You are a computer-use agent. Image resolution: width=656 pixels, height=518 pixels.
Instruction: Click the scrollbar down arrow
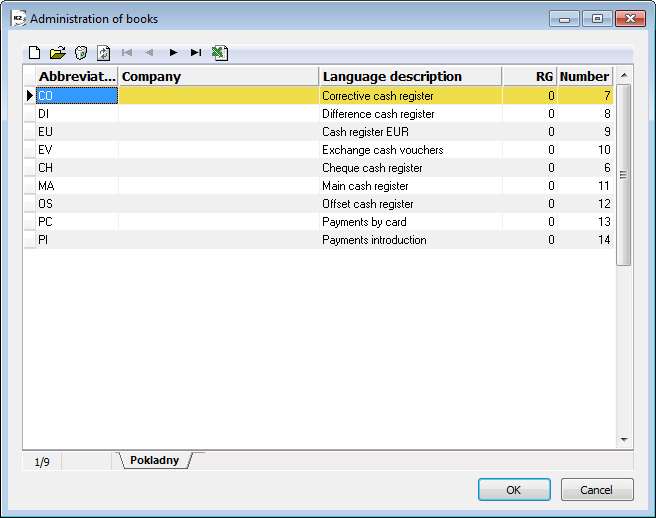point(624,439)
